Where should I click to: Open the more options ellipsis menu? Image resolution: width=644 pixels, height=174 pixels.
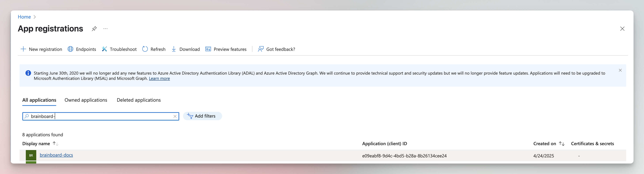105,29
